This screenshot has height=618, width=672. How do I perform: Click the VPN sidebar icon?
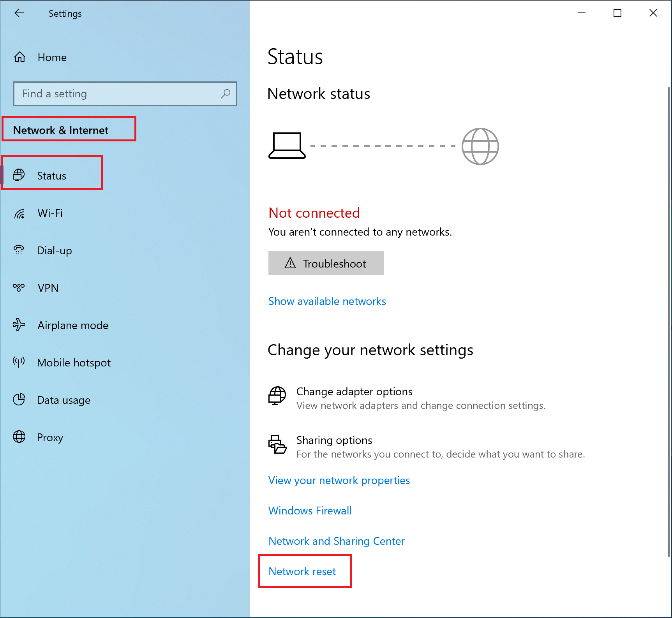(x=19, y=288)
